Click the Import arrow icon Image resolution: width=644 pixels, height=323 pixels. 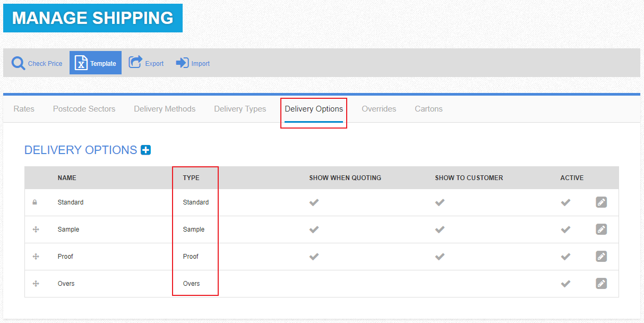182,63
